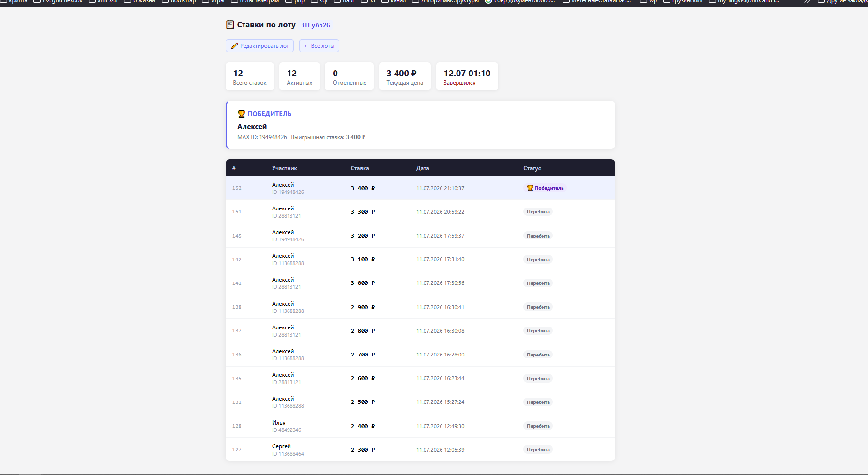Click the 0 Отменённых stat card
Image resolution: width=868 pixels, height=475 pixels.
tap(349, 76)
